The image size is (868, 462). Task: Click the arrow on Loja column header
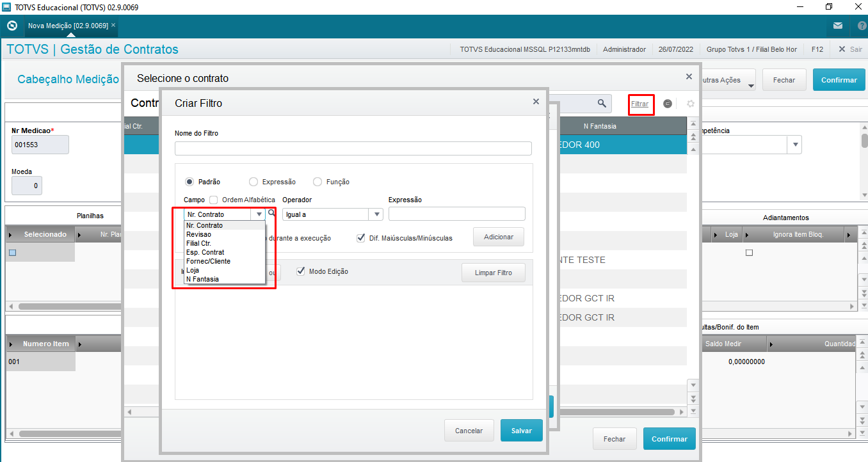(717, 235)
